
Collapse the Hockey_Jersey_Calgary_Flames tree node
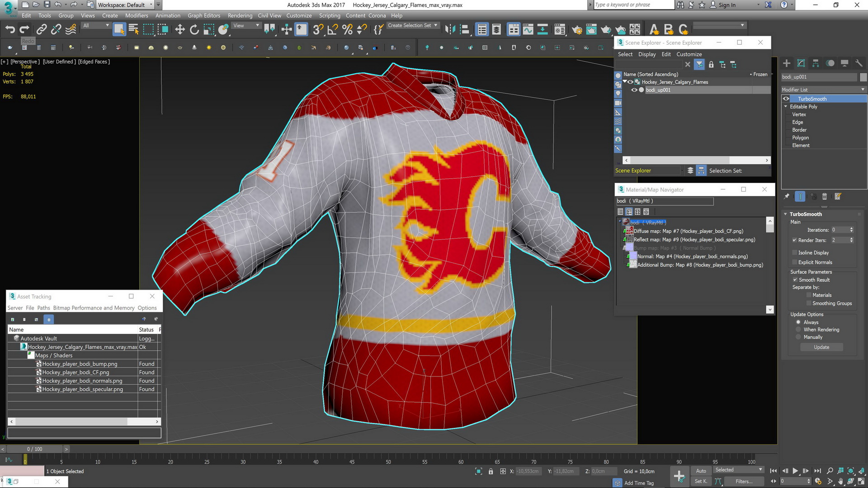click(625, 82)
